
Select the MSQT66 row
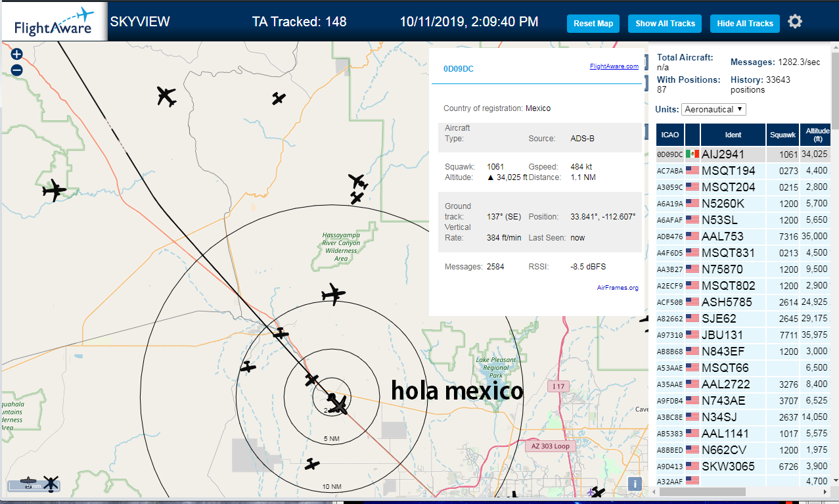(743, 368)
